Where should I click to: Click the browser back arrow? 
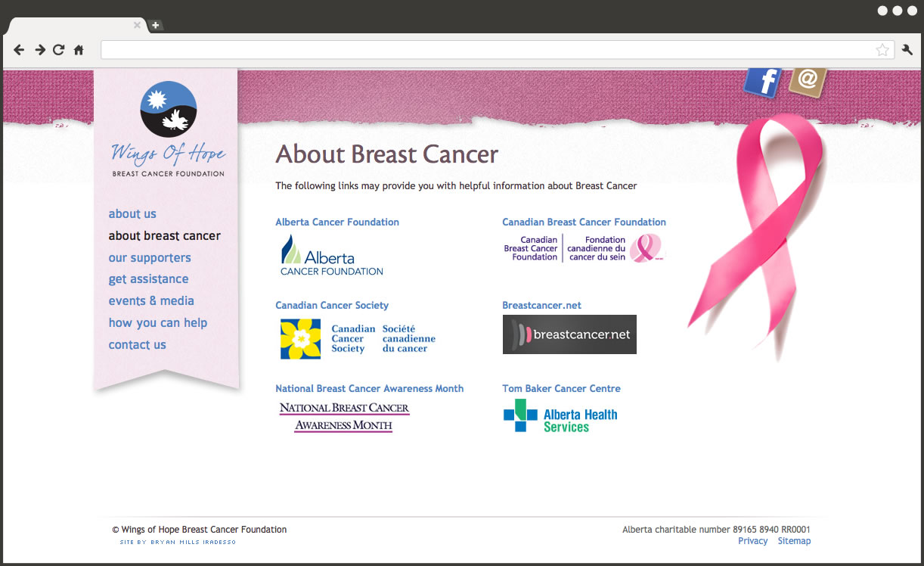[20, 50]
